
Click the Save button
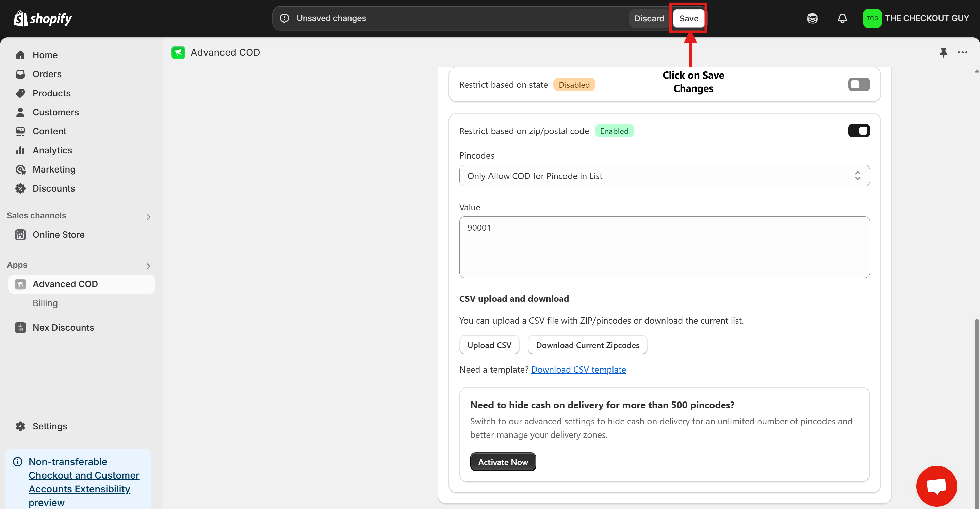(x=689, y=18)
